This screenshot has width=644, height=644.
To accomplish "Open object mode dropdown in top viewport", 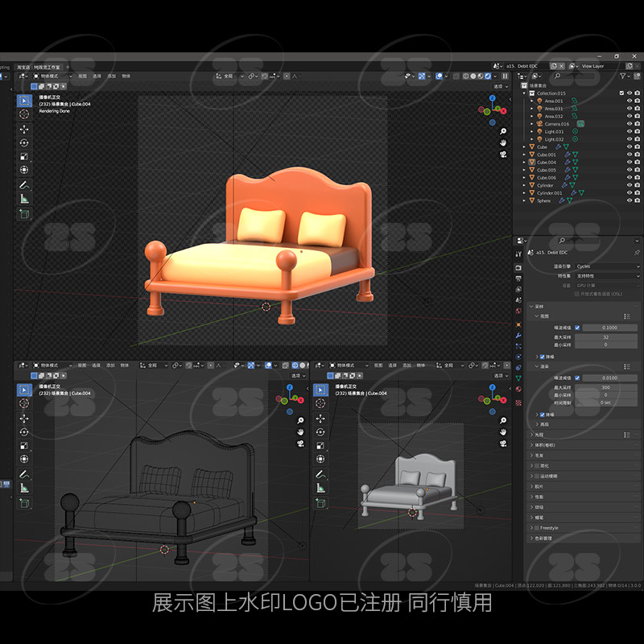I will 52,76.
